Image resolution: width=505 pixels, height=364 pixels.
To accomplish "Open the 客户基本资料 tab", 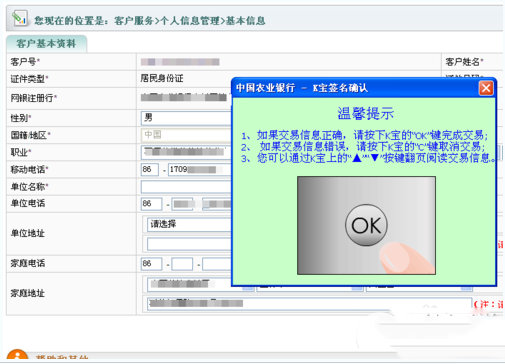I will click(46, 44).
